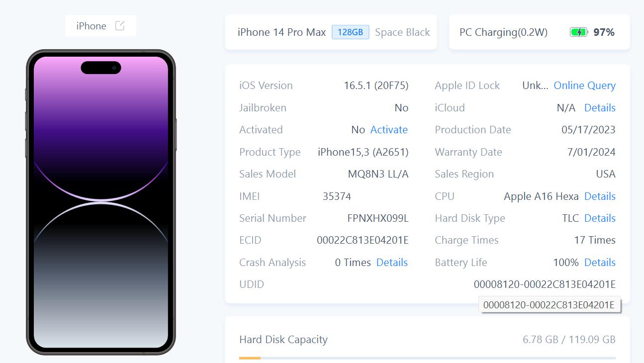Click the UDID value text
644x363 pixels.
tap(545, 284)
